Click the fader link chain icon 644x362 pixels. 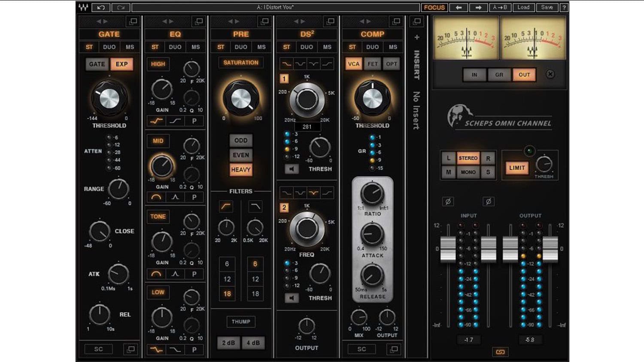tap(500, 352)
